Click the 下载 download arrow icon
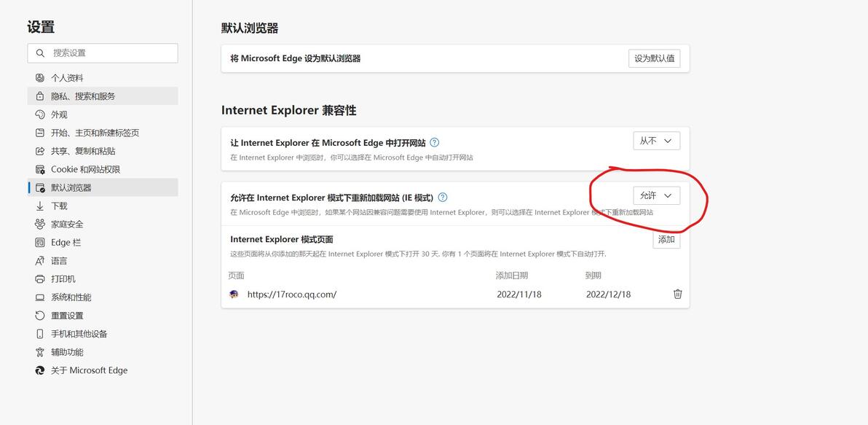868x425 pixels. click(x=40, y=206)
